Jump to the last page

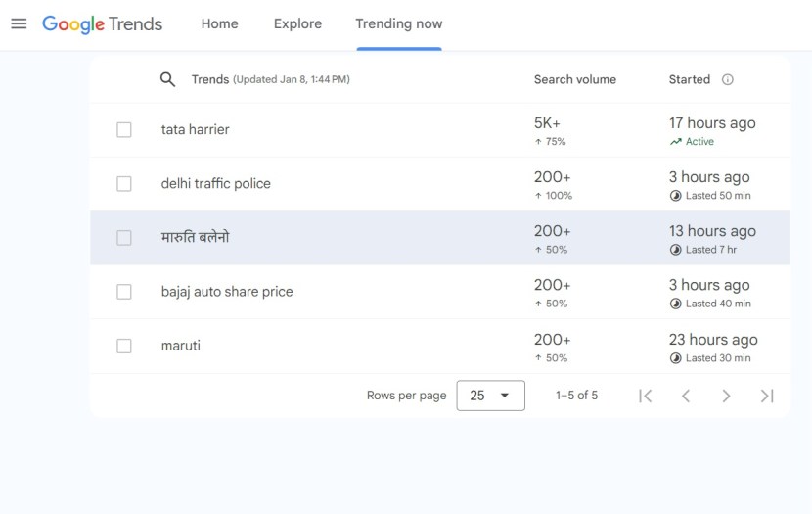pos(767,396)
